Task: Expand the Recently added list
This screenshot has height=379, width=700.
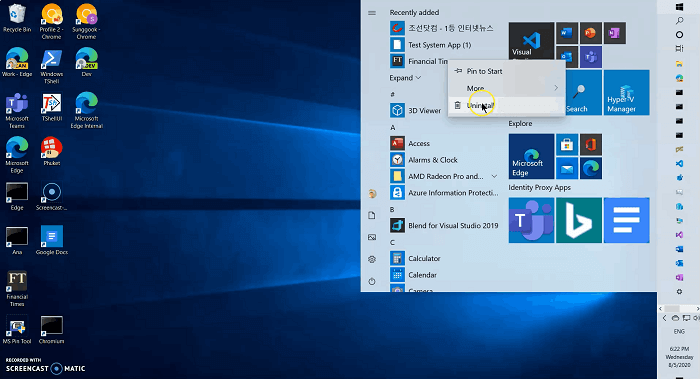Action: (x=405, y=78)
